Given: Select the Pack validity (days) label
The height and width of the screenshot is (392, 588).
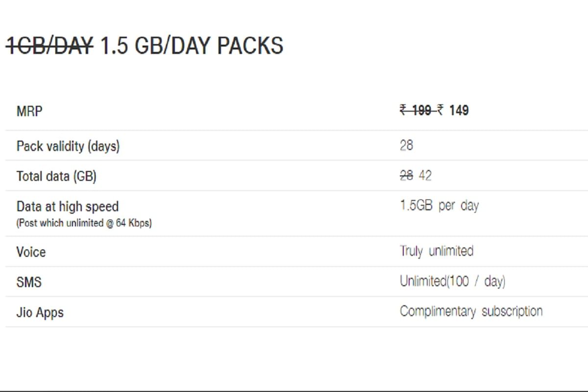Looking at the screenshot, I should point(68,146).
